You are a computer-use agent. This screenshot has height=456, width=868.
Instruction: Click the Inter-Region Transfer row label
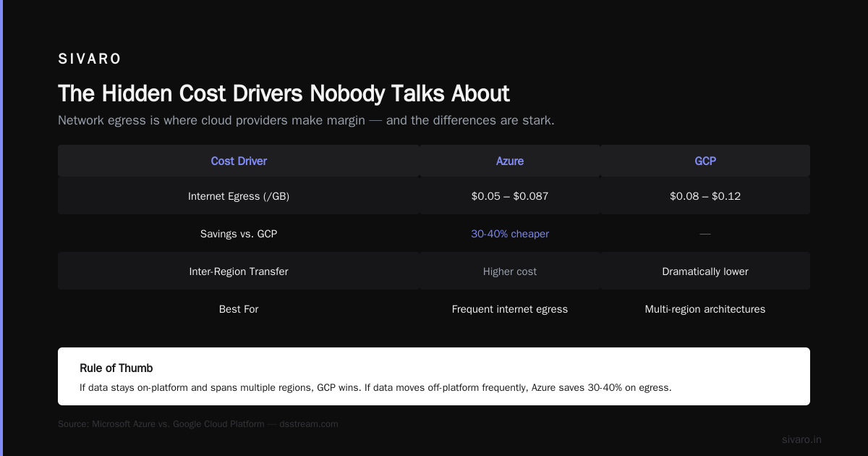[239, 271]
